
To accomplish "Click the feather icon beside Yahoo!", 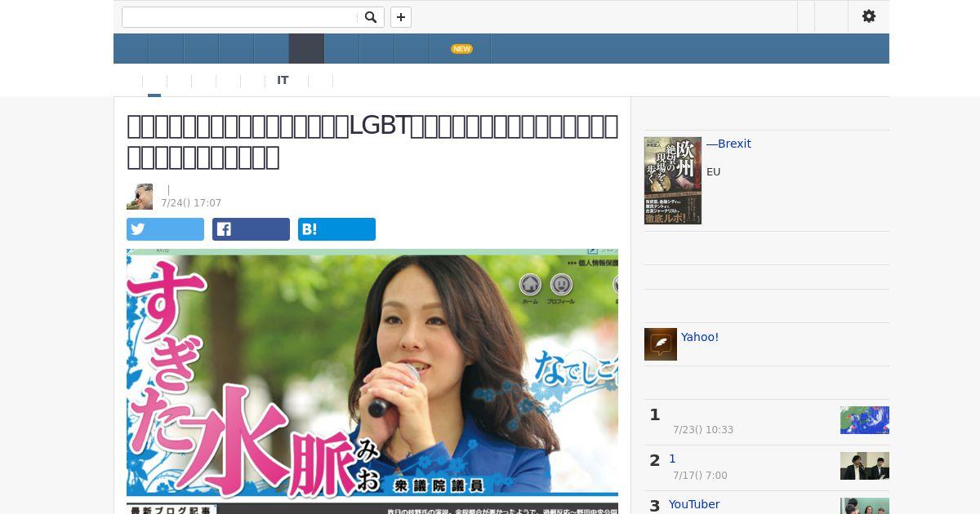I will (x=661, y=344).
